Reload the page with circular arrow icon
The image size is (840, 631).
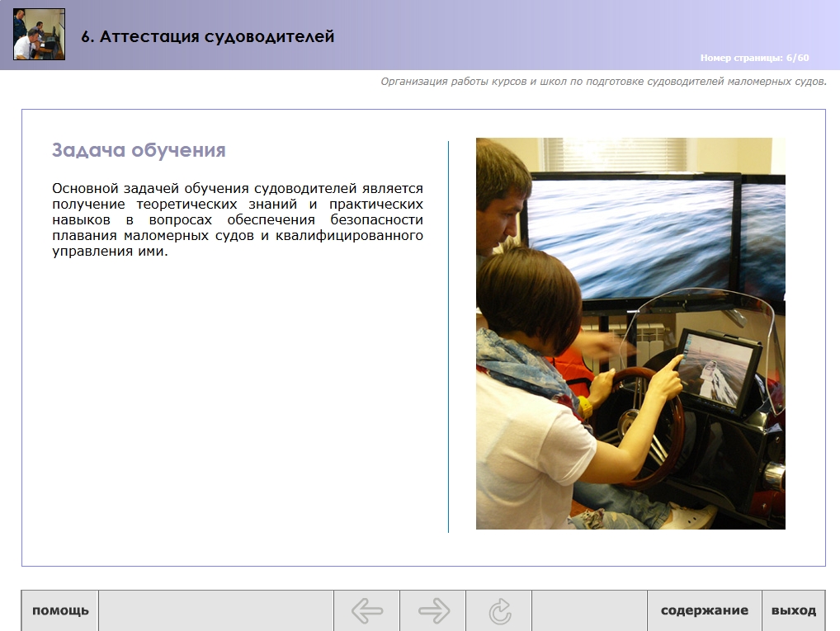498,610
